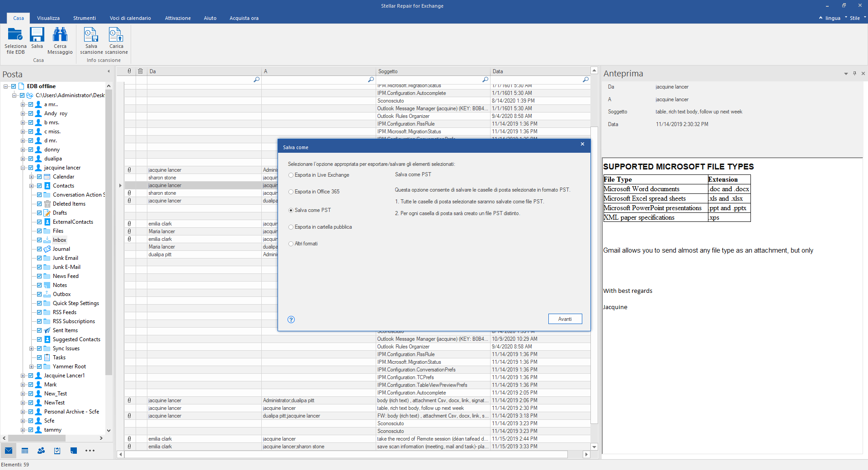Select Altri formati option

click(x=303, y=244)
